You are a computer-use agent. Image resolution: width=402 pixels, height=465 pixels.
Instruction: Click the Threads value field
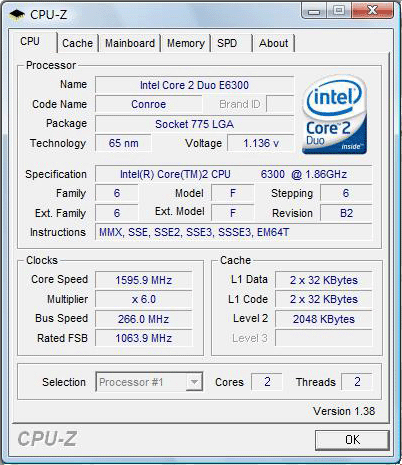(x=357, y=382)
